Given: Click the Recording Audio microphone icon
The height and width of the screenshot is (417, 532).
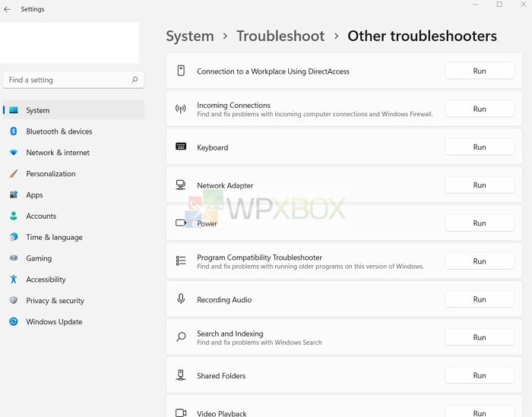Looking at the screenshot, I should [181, 299].
